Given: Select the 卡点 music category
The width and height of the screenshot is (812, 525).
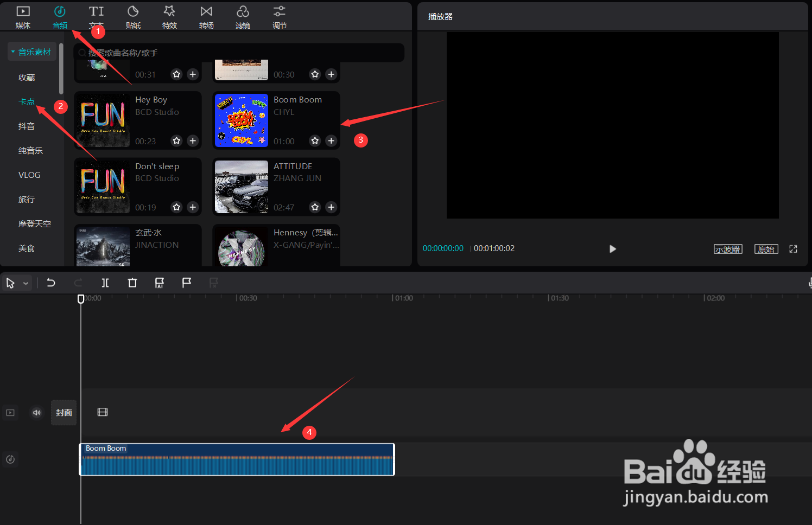Looking at the screenshot, I should (27, 101).
